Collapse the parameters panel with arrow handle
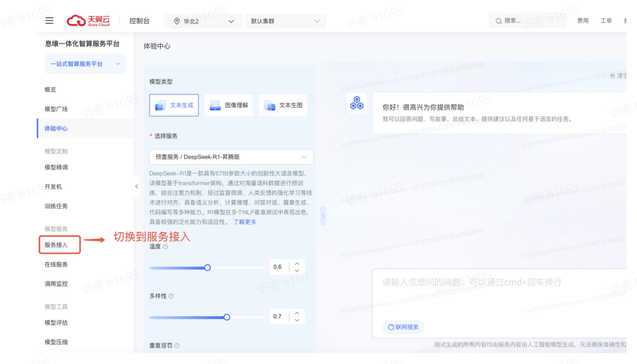Image resolution: width=637 pixels, height=364 pixels. [323, 216]
